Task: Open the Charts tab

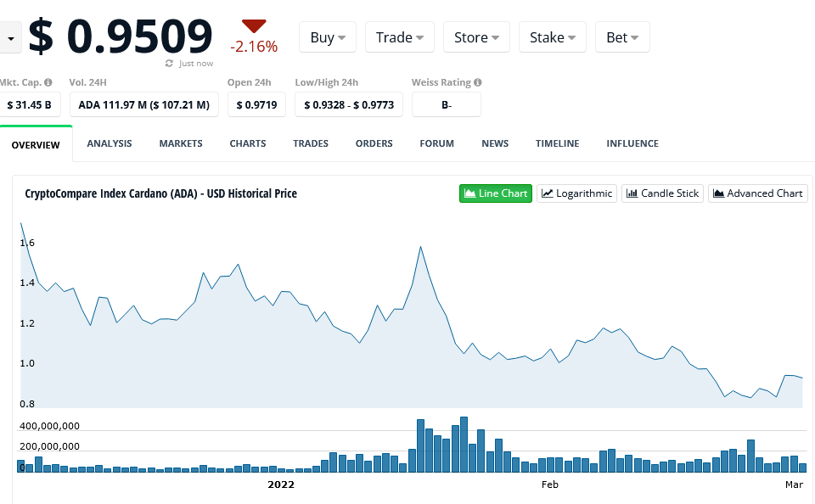Action: (x=248, y=143)
